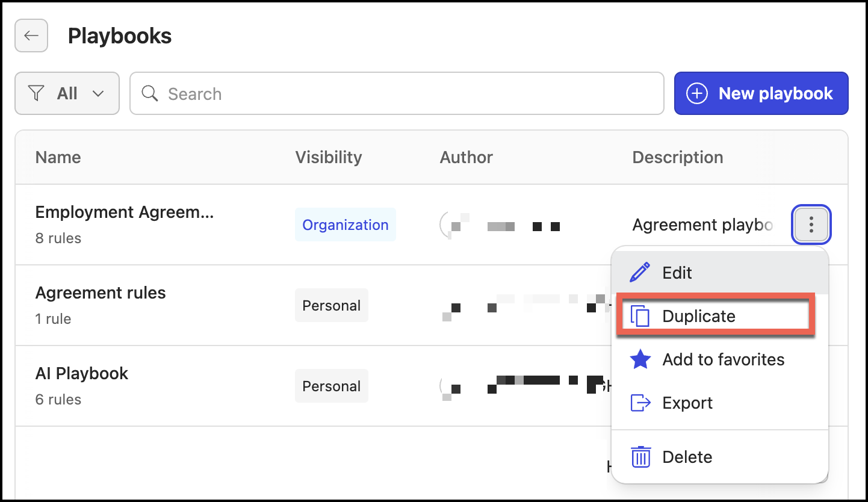Click into the Search input field

click(397, 93)
